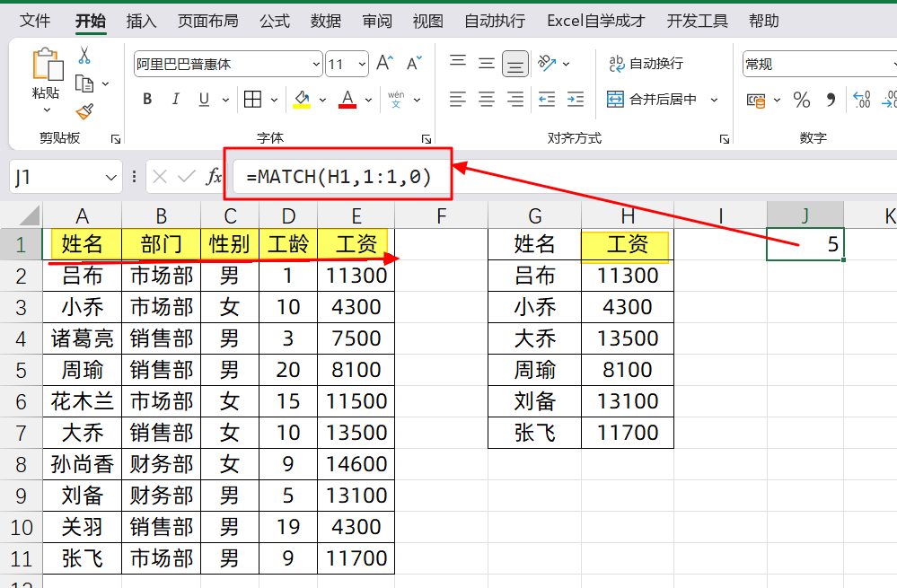Select cell J1 showing 5
The height and width of the screenshot is (588, 897).
[x=805, y=244]
